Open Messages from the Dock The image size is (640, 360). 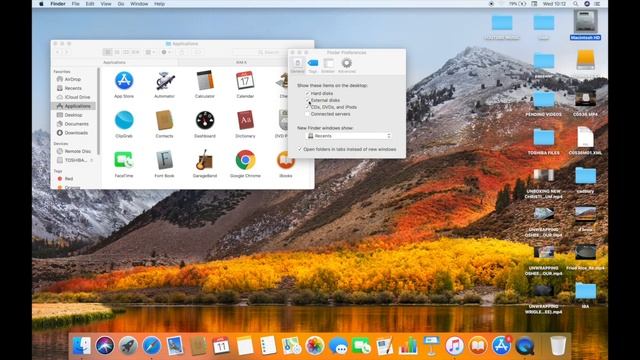pyautogui.click(x=338, y=345)
